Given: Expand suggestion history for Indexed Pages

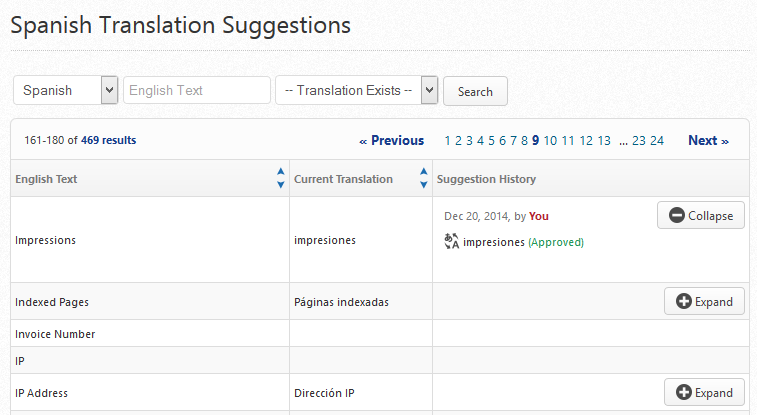Looking at the screenshot, I should [x=704, y=301].
